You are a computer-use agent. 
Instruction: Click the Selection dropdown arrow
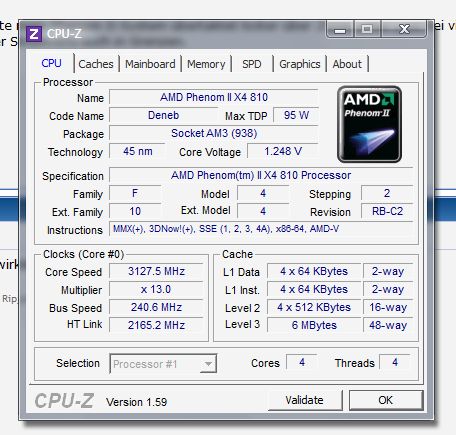click(x=208, y=364)
